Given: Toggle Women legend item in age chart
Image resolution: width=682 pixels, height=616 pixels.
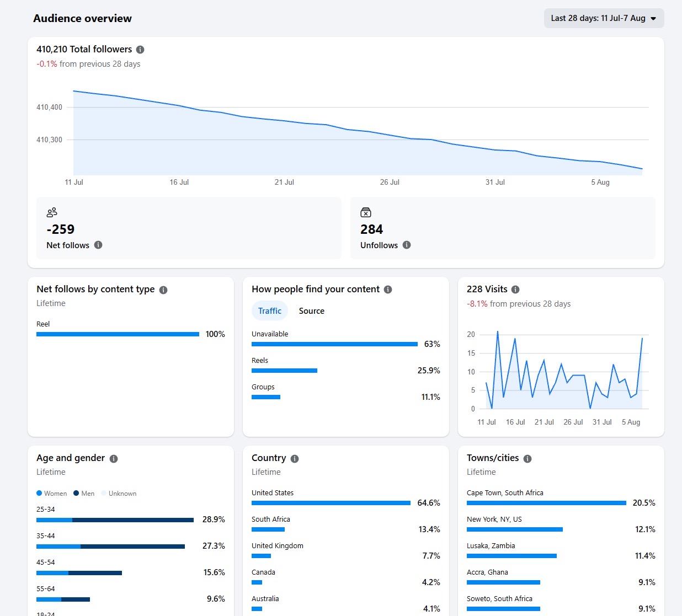Looking at the screenshot, I should [51, 494].
